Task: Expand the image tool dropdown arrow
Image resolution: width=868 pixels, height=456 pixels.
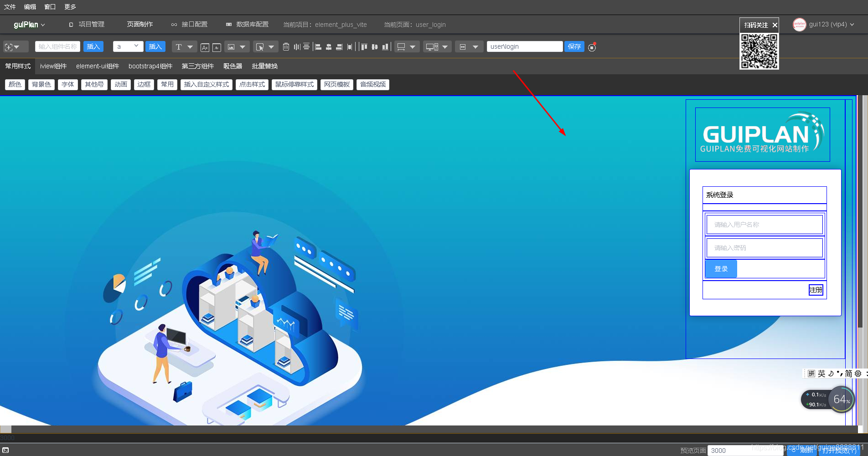Action: click(243, 46)
